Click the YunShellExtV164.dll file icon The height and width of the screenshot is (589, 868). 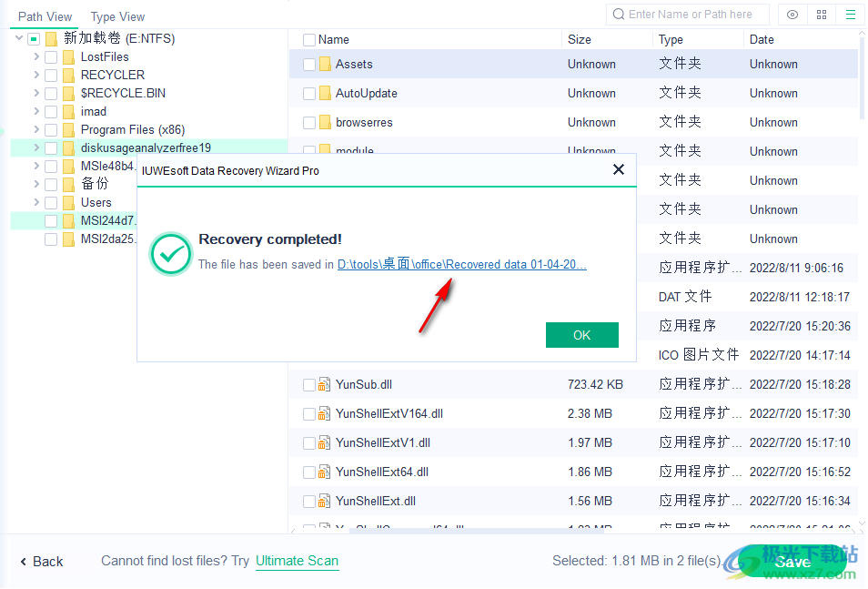(x=325, y=413)
